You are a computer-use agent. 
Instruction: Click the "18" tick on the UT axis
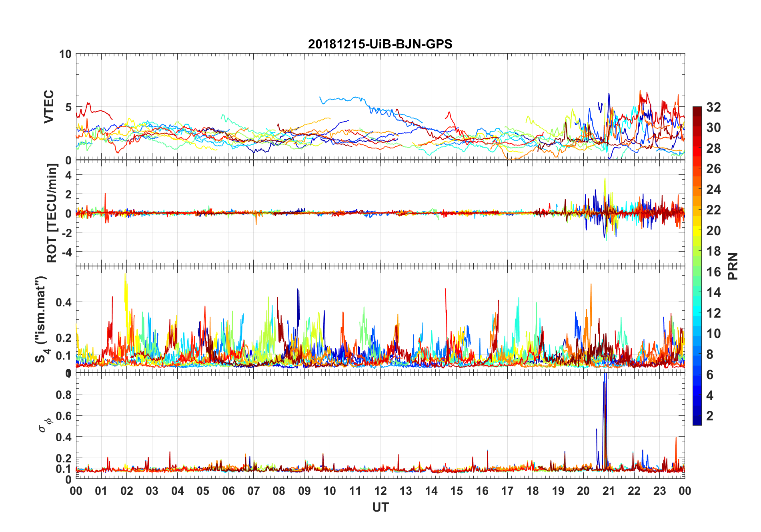pos(533,491)
